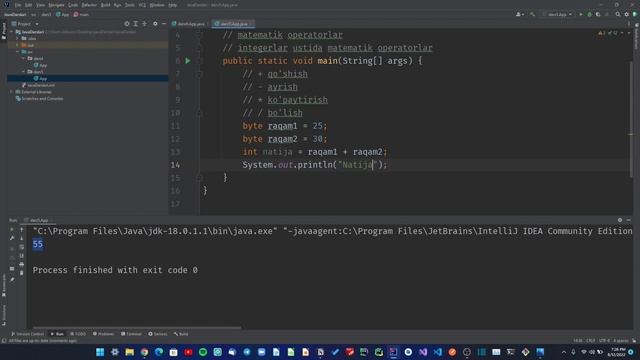Image resolution: width=640 pixels, height=360 pixels.
Task: Collapse all in Project panel toolbar
Action: pos(144,24)
